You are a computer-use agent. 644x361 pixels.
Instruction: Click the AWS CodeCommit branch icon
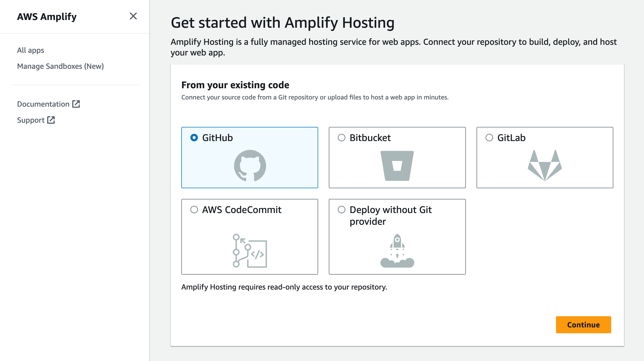pyautogui.click(x=250, y=251)
